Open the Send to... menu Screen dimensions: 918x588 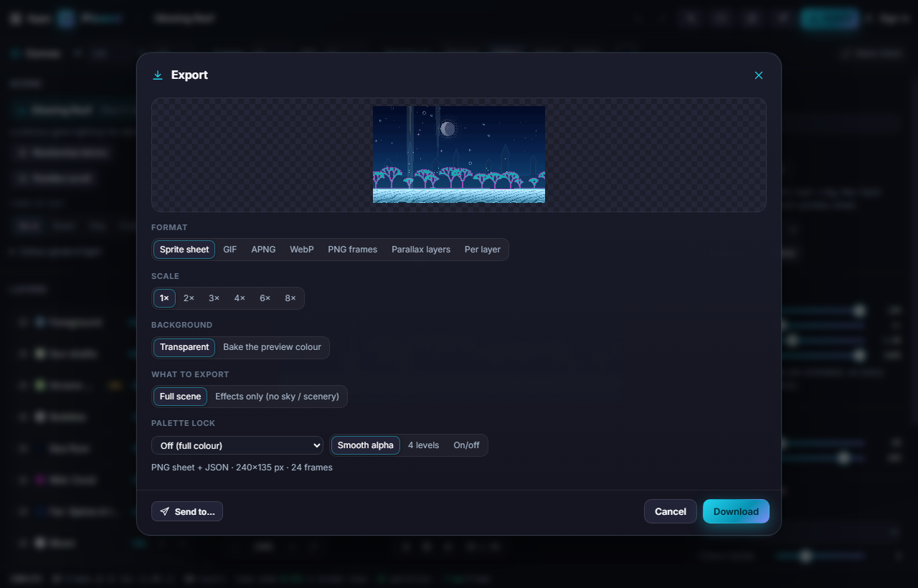pyautogui.click(x=187, y=511)
